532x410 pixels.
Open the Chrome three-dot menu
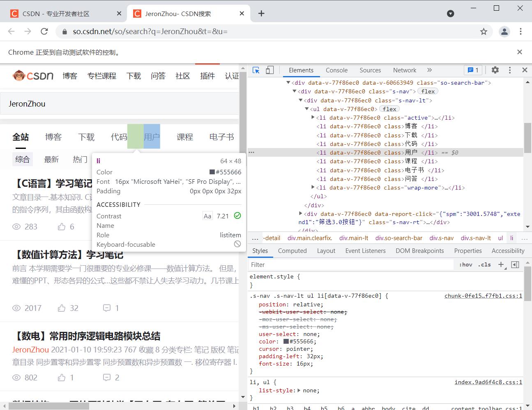pyautogui.click(x=520, y=31)
